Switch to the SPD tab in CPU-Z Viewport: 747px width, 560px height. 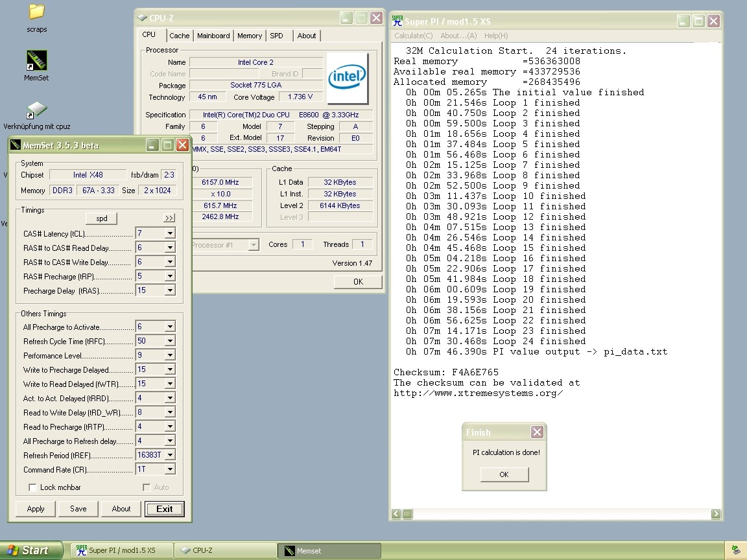[x=276, y=36]
